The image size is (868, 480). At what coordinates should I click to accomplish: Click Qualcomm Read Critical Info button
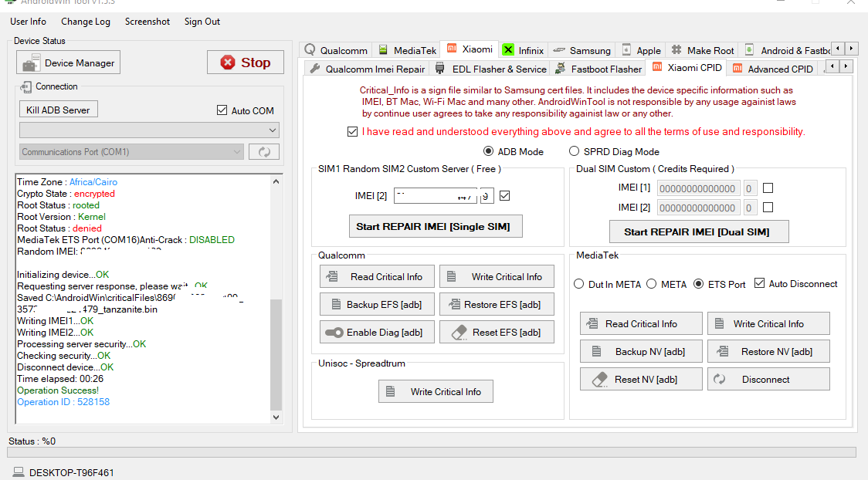377,276
